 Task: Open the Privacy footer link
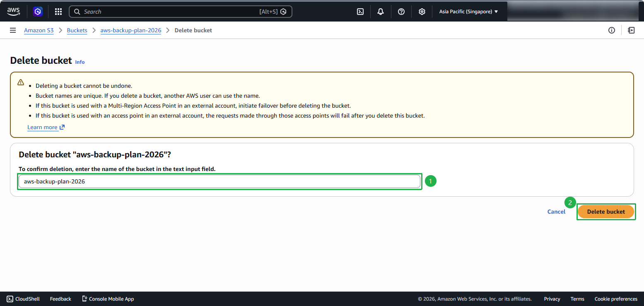552,299
